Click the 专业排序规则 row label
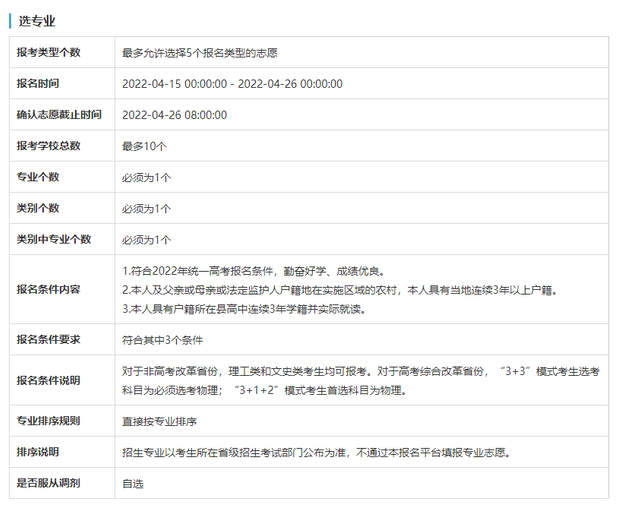This screenshot has width=618, height=505. pyautogui.click(x=49, y=421)
